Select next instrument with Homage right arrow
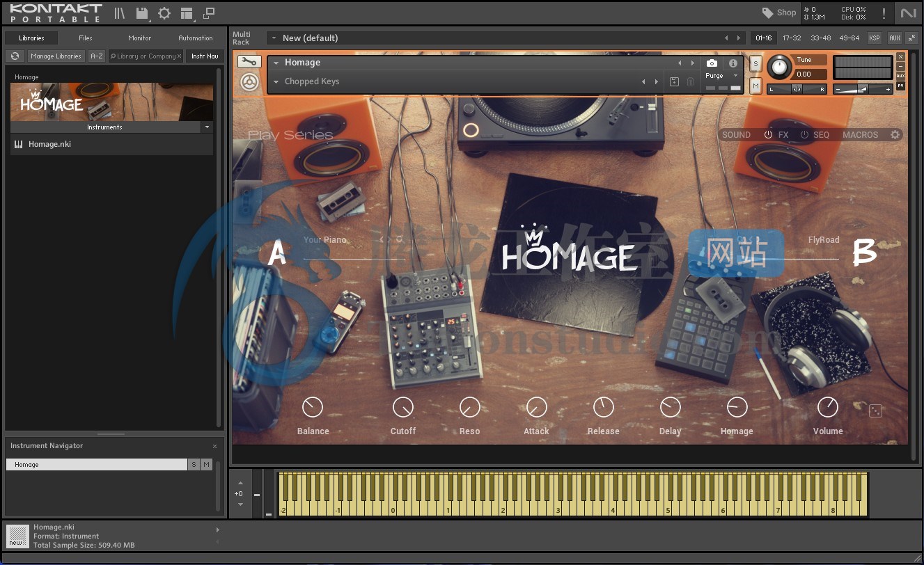Screen dimensions: 924x565 pos(692,63)
